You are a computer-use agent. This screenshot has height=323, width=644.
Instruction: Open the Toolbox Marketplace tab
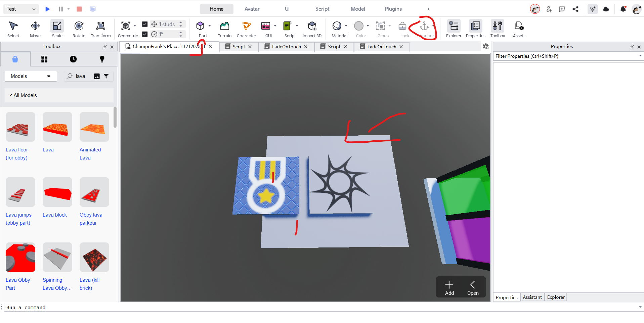coord(15,59)
